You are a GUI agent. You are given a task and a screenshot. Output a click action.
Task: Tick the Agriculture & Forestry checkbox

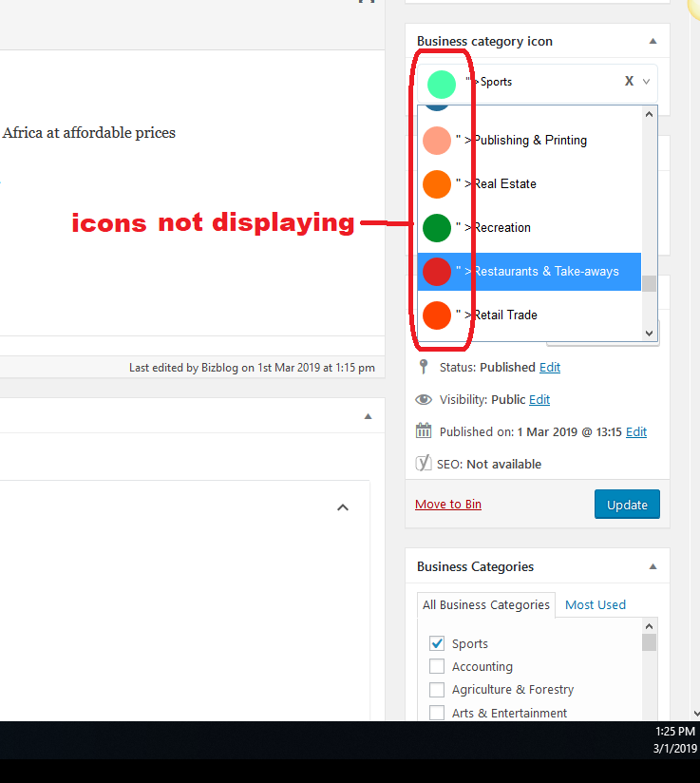(437, 689)
